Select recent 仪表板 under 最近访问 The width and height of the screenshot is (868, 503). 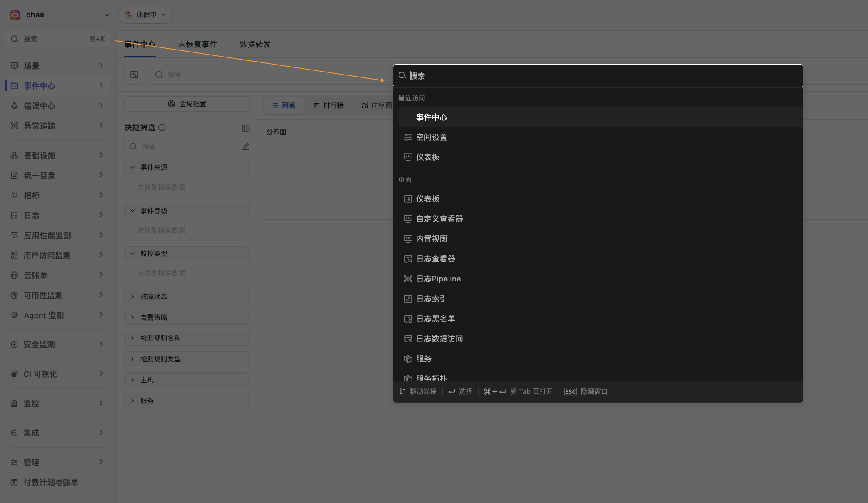pyautogui.click(x=600, y=157)
